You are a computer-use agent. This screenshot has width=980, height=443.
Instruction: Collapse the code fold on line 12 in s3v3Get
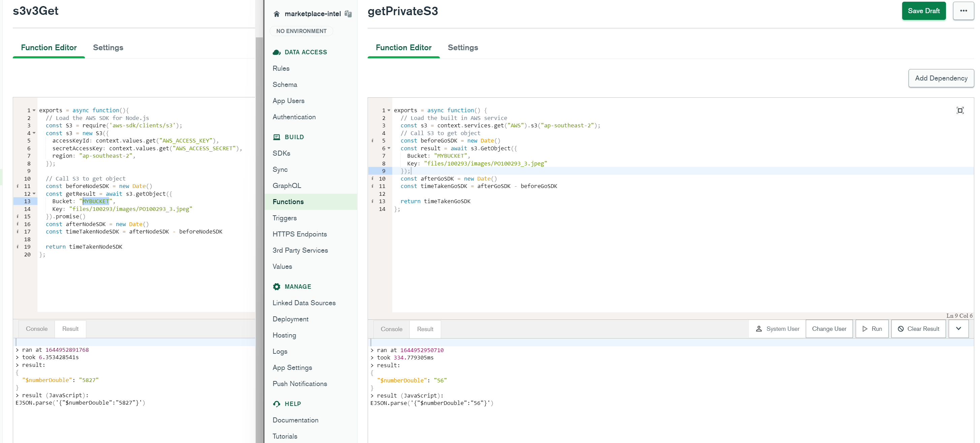tap(34, 194)
